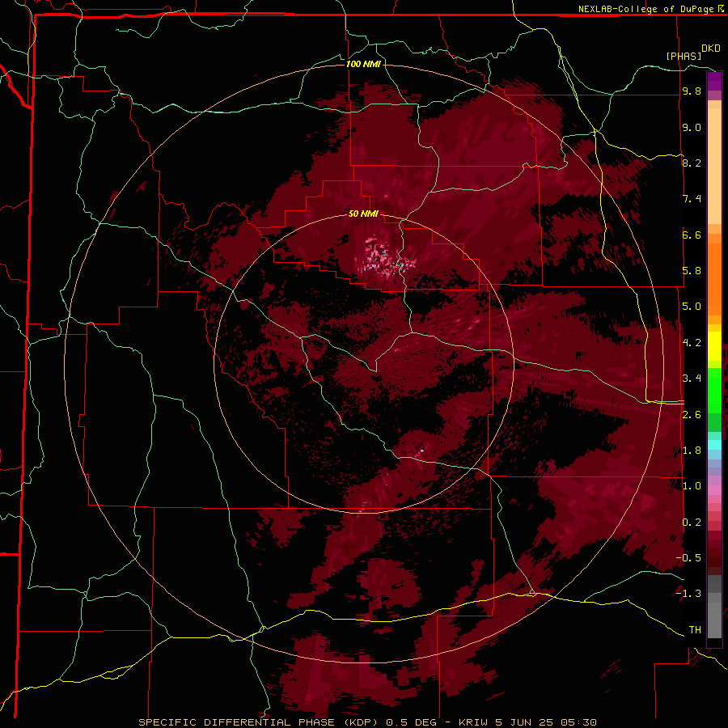Click the "[PHAS]" legend header

click(684, 56)
